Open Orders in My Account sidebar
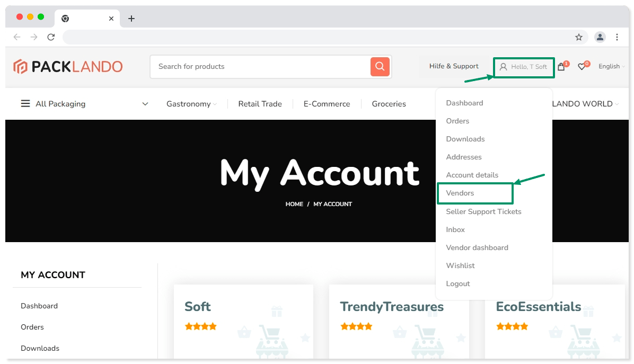This screenshot has width=634, height=364. coord(32,327)
